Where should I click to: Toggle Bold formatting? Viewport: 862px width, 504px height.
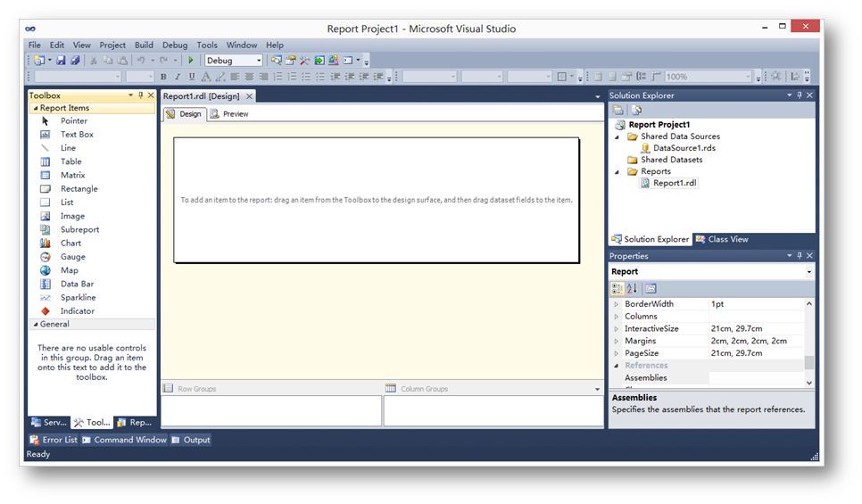[x=163, y=77]
